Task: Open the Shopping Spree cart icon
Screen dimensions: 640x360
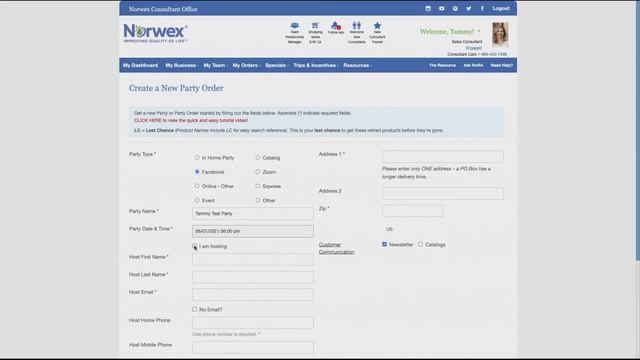Action: coord(315,33)
